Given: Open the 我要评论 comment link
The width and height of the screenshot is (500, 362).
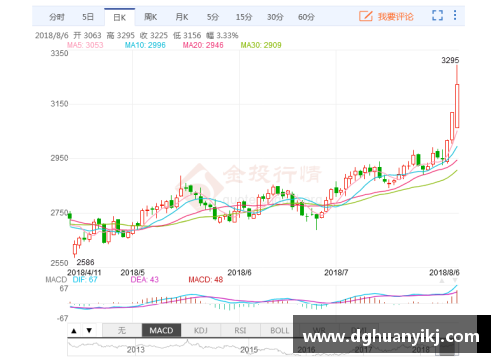Looking at the screenshot, I should (x=396, y=17).
